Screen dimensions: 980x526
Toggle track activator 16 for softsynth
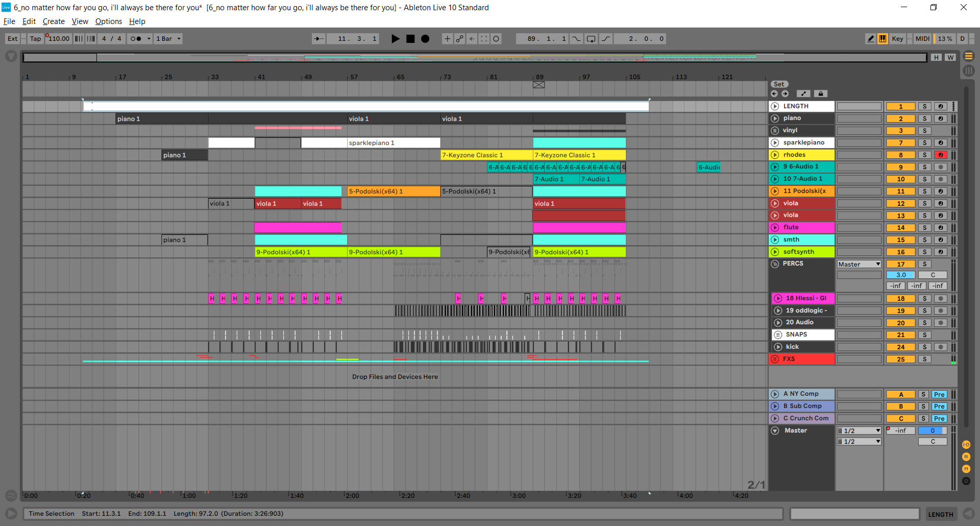point(900,252)
